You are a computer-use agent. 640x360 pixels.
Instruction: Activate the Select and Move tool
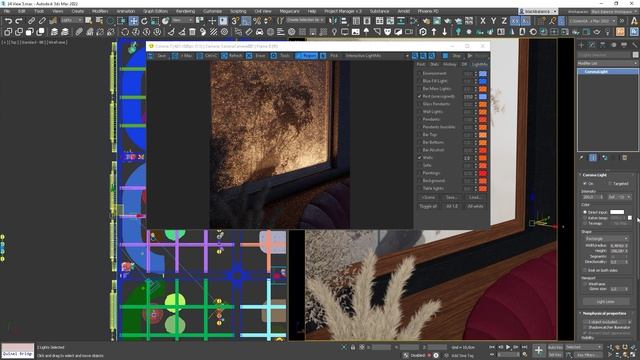pyautogui.click(x=133, y=20)
